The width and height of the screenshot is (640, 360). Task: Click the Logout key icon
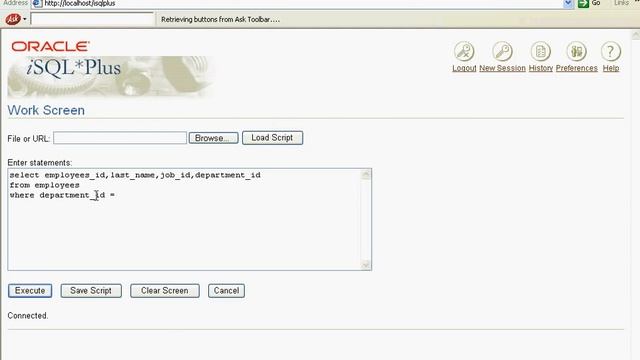464,51
